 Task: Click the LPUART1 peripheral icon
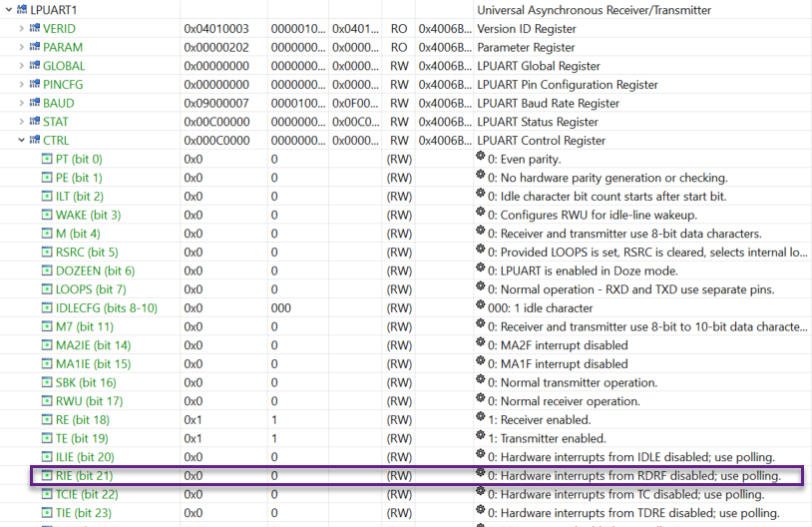pyautogui.click(x=22, y=9)
